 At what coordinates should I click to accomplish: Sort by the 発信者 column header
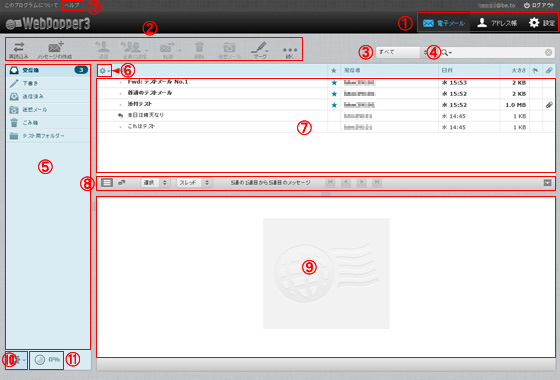pos(352,70)
